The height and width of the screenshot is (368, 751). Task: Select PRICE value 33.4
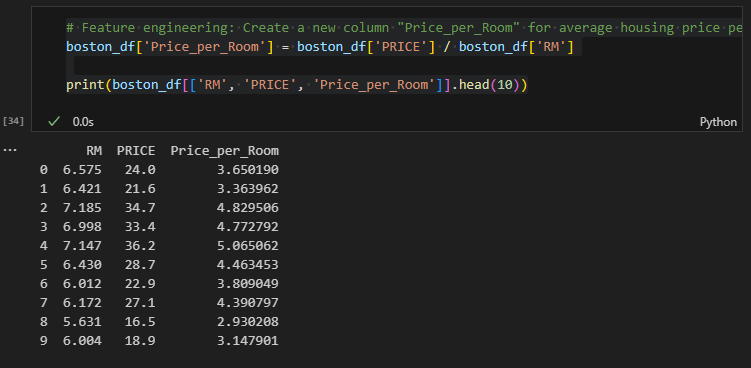pyautogui.click(x=140, y=227)
